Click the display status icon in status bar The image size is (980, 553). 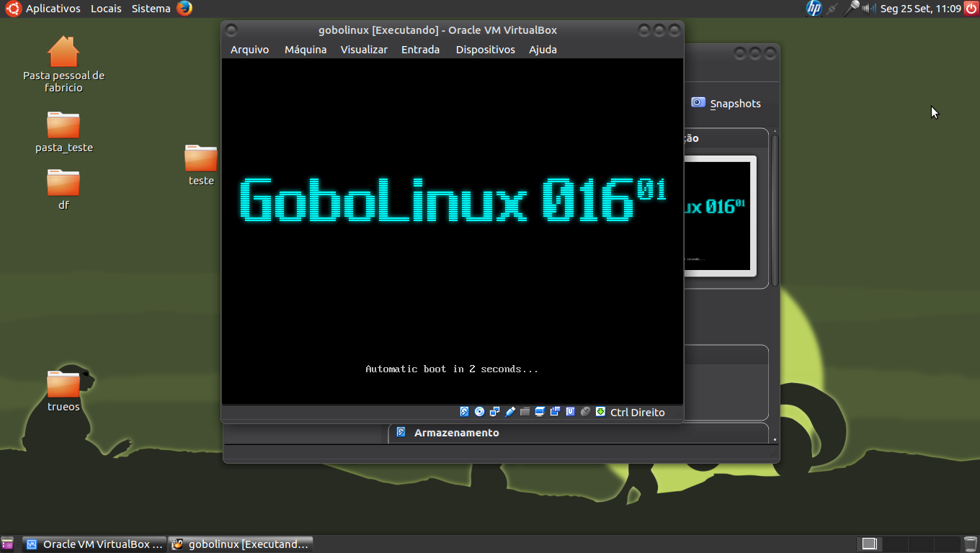click(539, 411)
